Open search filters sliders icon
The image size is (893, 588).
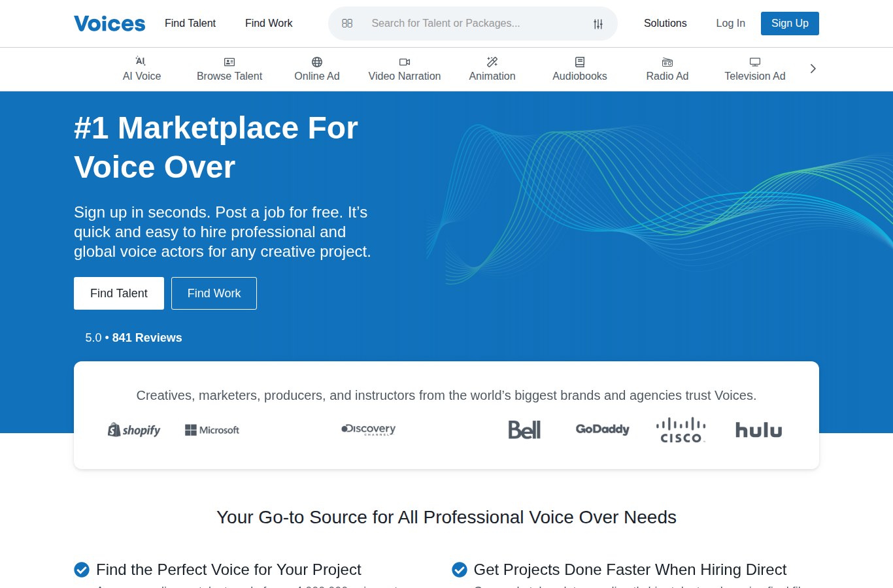tap(598, 24)
